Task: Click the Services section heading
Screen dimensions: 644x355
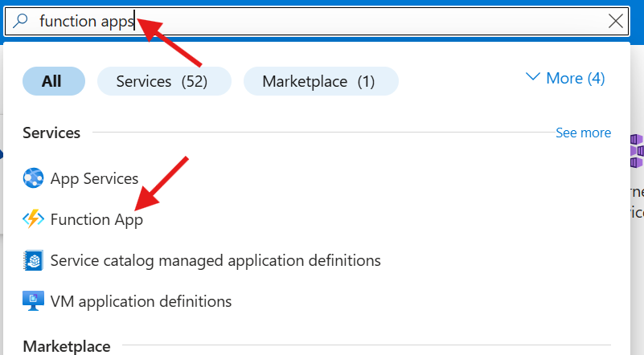Action: click(x=51, y=133)
